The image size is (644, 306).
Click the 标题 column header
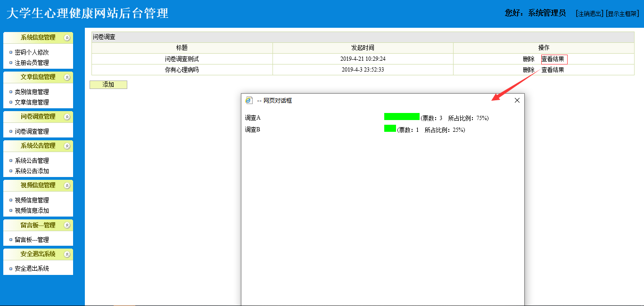[182, 48]
